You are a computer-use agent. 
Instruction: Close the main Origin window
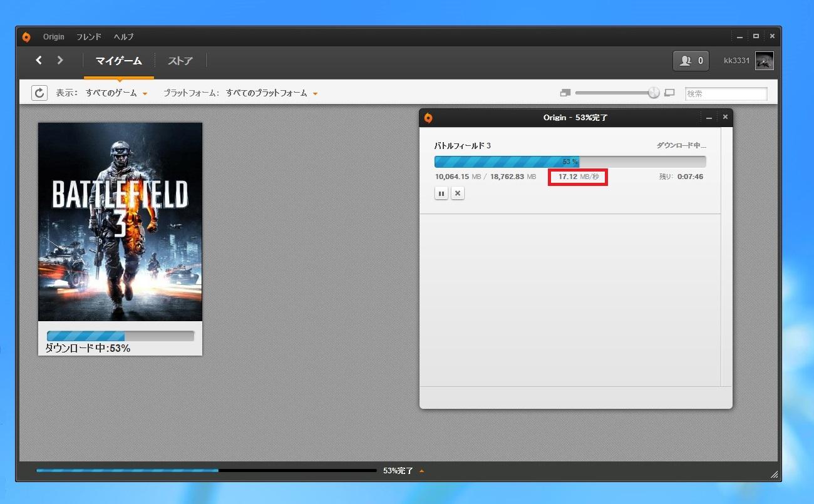pos(772,36)
